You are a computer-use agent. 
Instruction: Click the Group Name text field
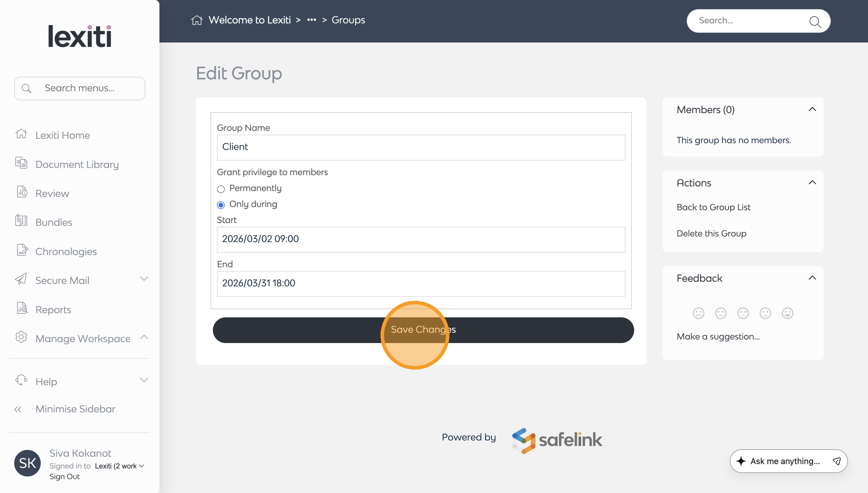[x=421, y=147]
